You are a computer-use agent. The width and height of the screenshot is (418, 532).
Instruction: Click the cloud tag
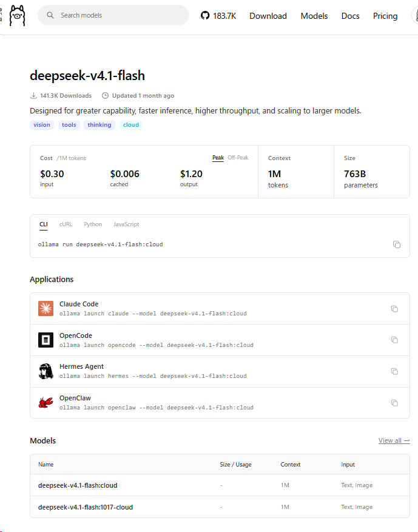coord(131,125)
